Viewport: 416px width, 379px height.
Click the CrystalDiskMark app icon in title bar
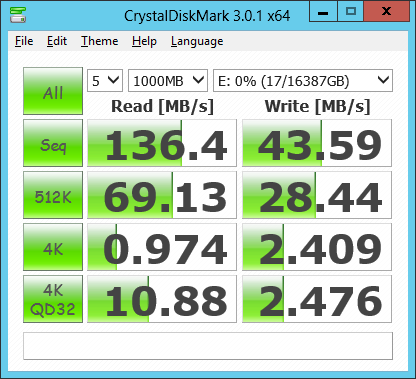pos(18,15)
